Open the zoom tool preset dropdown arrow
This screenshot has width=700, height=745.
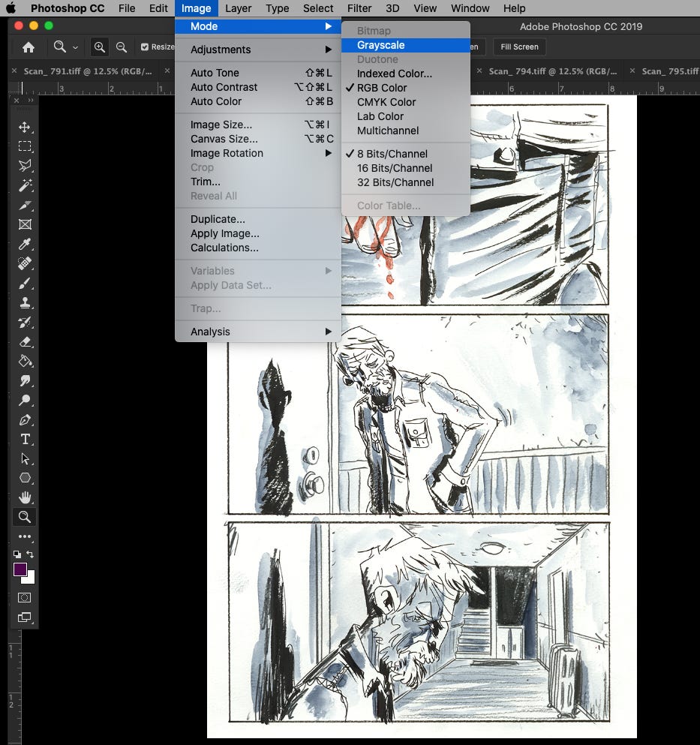75,47
